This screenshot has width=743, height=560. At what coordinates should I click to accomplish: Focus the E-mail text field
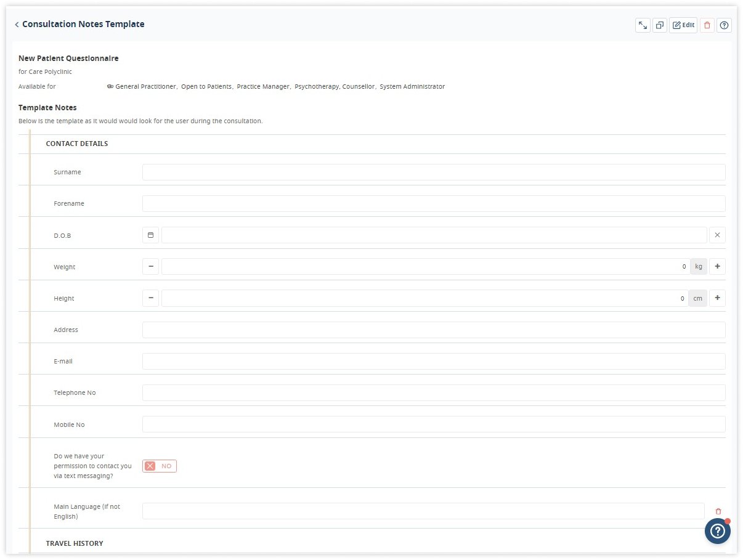tap(433, 361)
